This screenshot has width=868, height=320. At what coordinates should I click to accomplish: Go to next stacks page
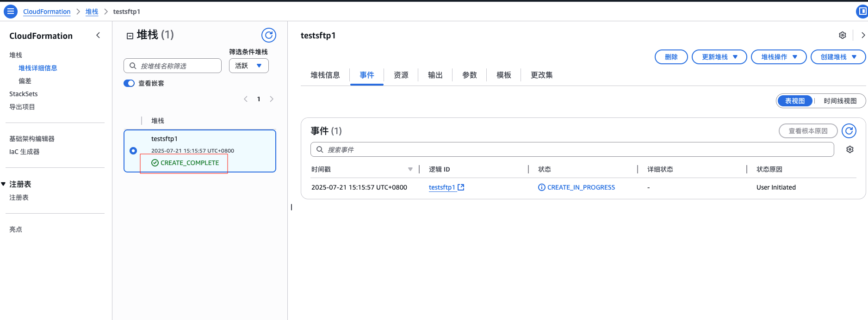(x=272, y=99)
